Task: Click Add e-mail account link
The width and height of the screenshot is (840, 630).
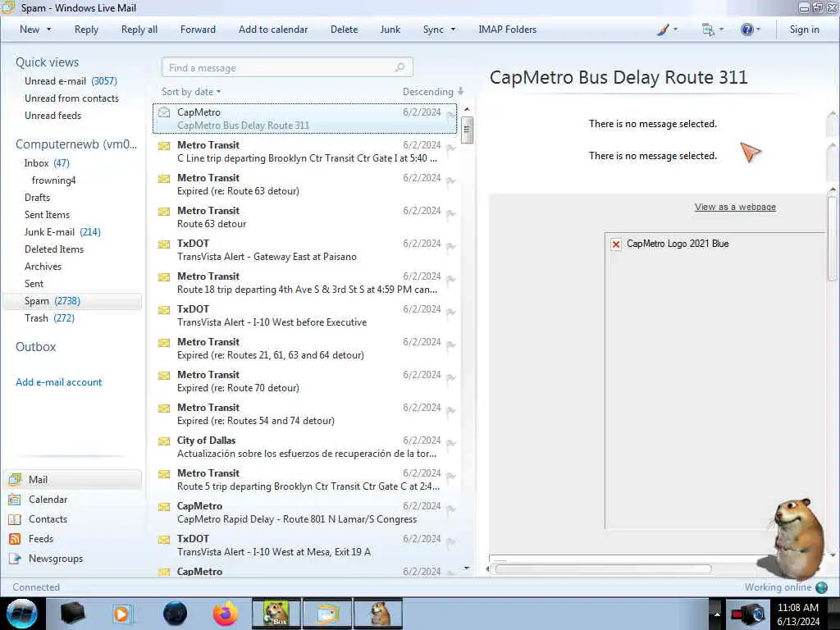Action: pos(59,382)
